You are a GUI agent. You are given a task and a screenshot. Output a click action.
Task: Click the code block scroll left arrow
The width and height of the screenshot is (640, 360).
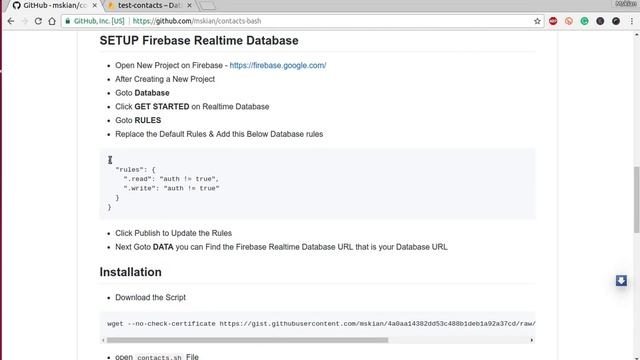pyautogui.click(x=103, y=340)
